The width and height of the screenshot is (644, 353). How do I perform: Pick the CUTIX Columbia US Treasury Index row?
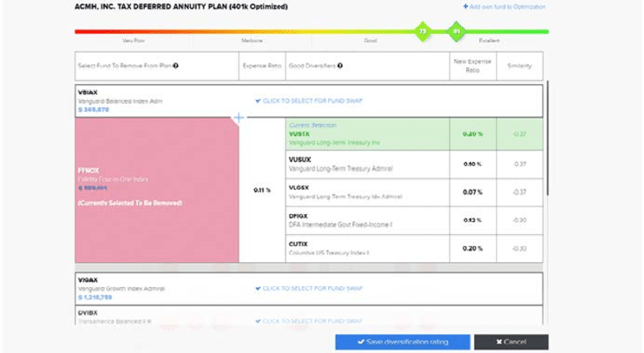pyautogui.click(x=365, y=248)
